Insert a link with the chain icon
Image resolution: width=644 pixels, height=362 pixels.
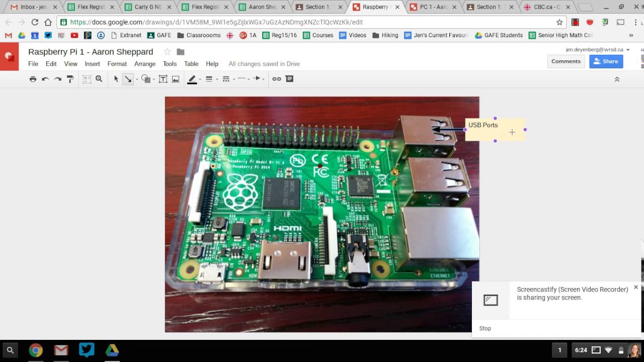277,79
